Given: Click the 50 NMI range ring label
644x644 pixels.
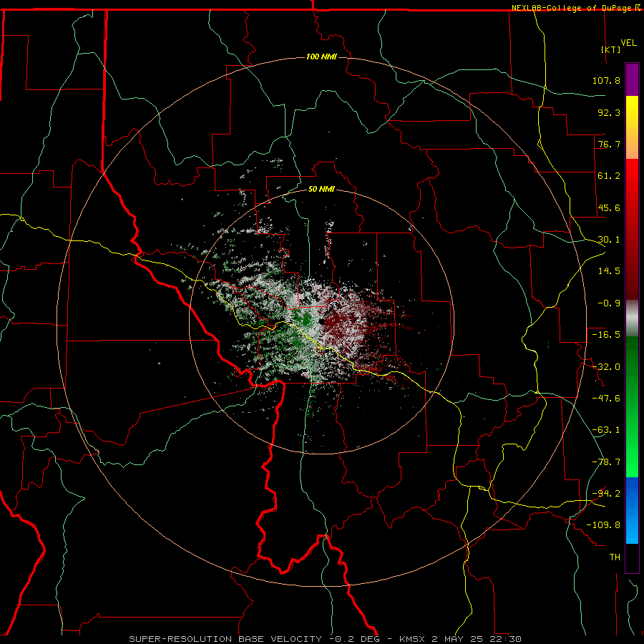Looking at the screenshot, I should click(x=321, y=190).
